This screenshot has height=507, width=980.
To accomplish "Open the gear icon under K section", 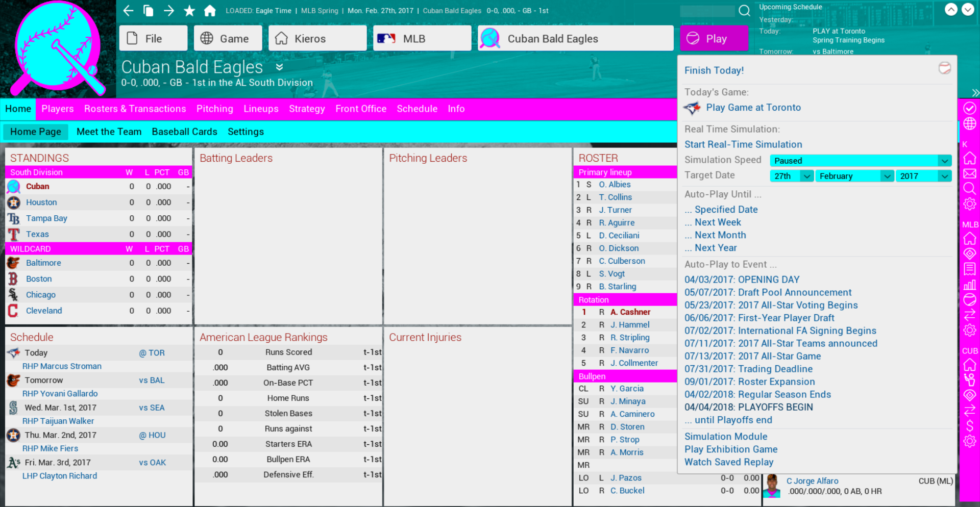I will pyautogui.click(x=969, y=204).
